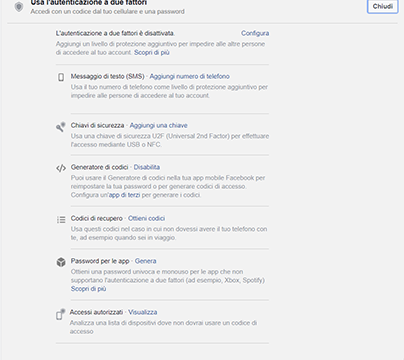This screenshot has width=404, height=360.
Task: Click the security key icon
Action: 61,126
